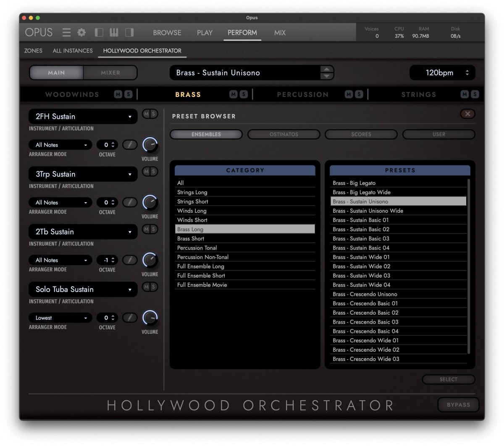Turn the Solo Tuba volume knob

click(150, 318)
